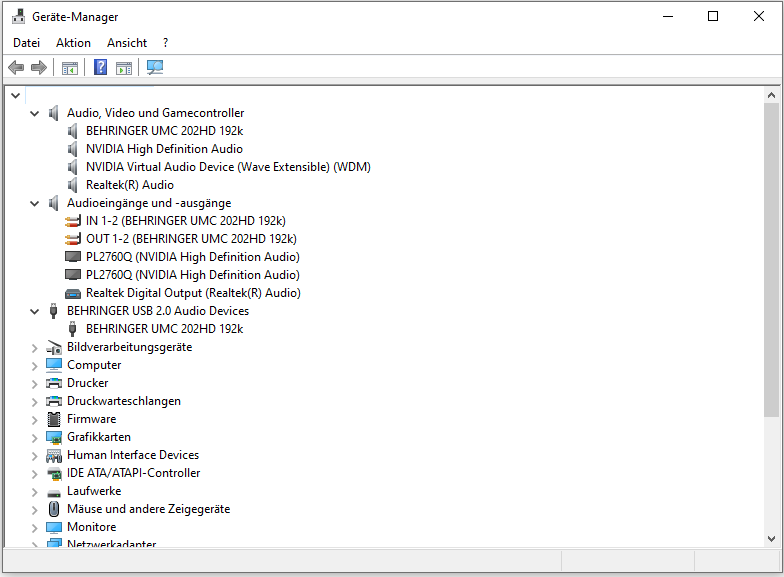Open the Aktion menu
Screen dimensions: 784x577
[74, 43]
